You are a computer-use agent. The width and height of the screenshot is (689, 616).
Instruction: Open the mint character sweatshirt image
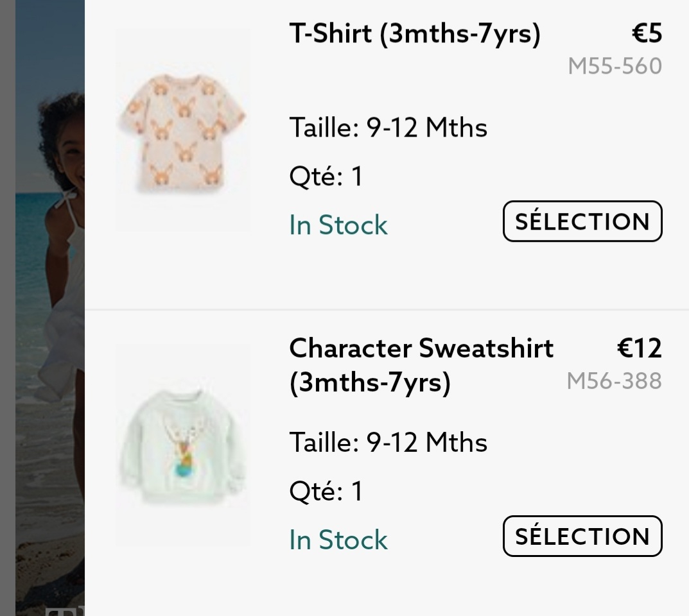click(x=182, y=445)
